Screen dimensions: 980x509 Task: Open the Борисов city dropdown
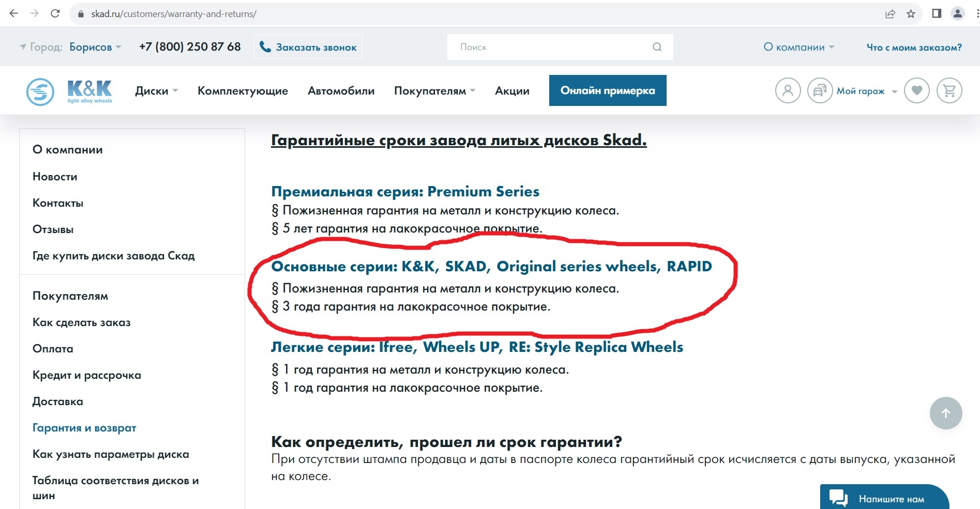click(95, 47)
